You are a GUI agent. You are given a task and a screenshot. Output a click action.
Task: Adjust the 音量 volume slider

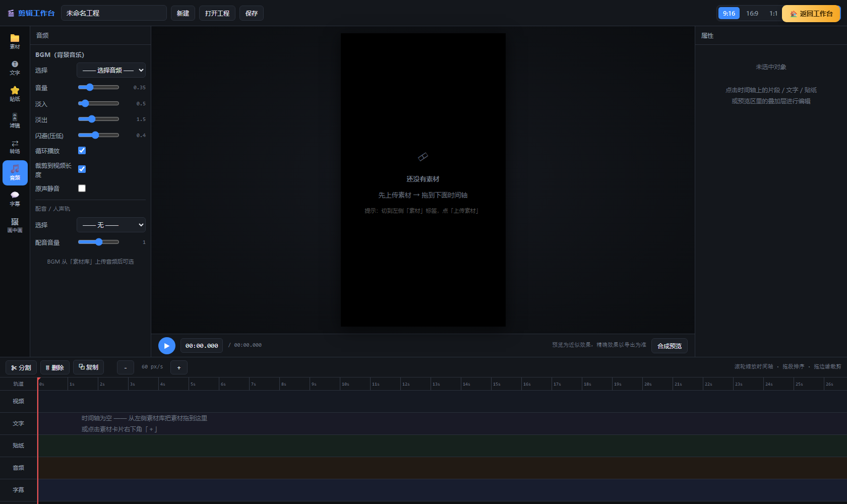tap(98, 87)
